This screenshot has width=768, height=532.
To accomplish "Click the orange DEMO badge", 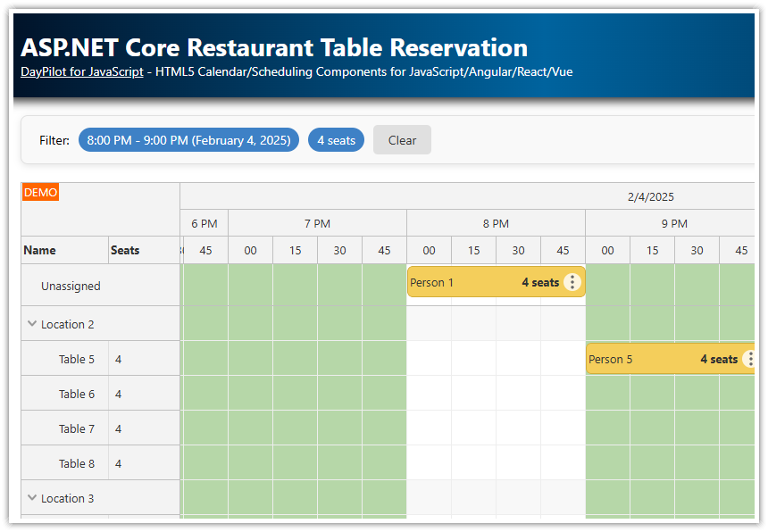I will [40, 192].
